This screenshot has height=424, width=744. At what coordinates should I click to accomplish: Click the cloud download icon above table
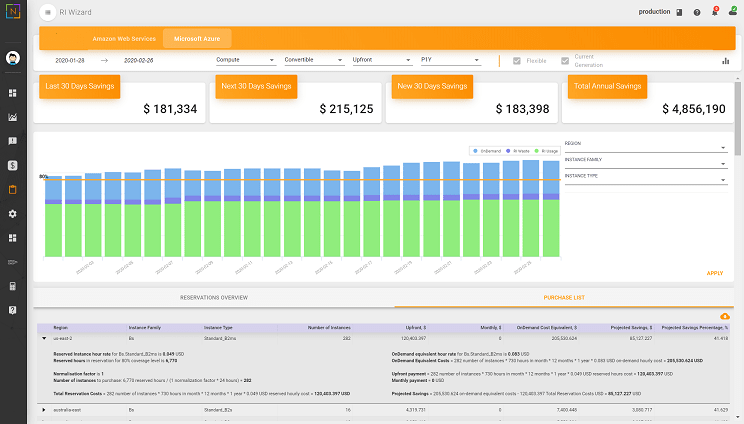click(724, 316)
